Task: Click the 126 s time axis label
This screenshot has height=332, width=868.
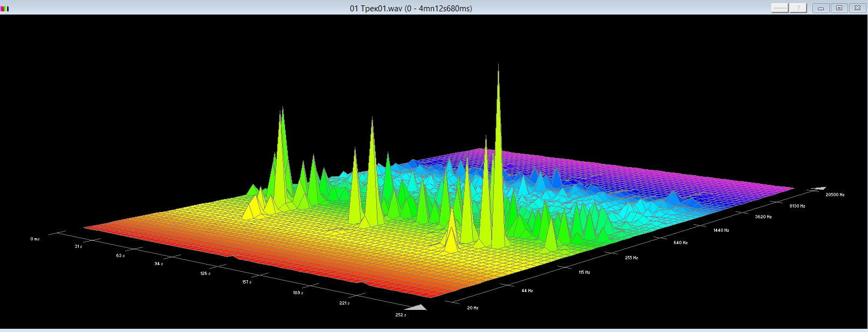Action: pos(205,273)
